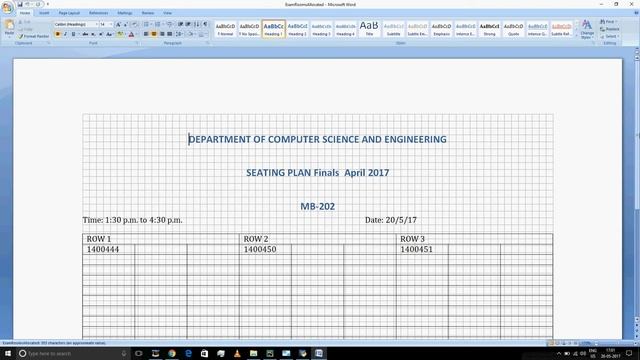Open the Office button menu
The width and height of the screenshot is (640, 360).
tap(7, 7)
